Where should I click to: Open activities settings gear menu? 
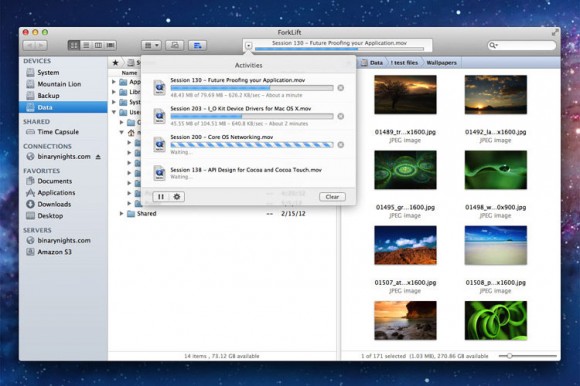point(177,197)
